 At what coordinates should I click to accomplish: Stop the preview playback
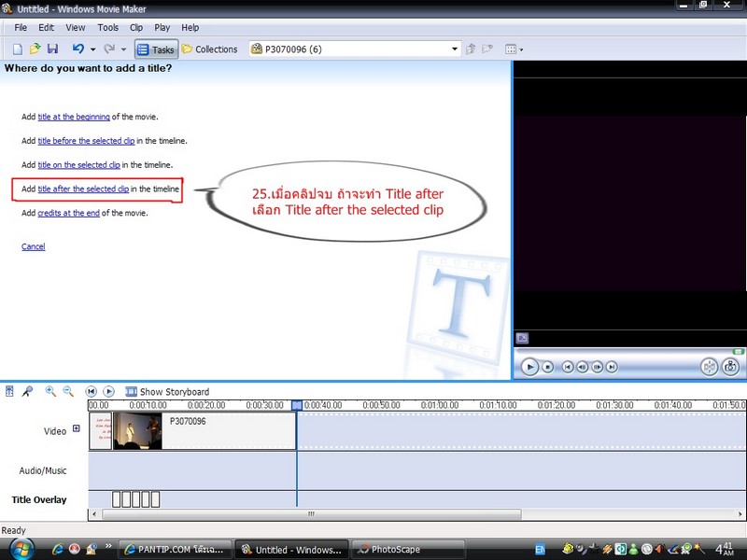(x=548, y=367)
